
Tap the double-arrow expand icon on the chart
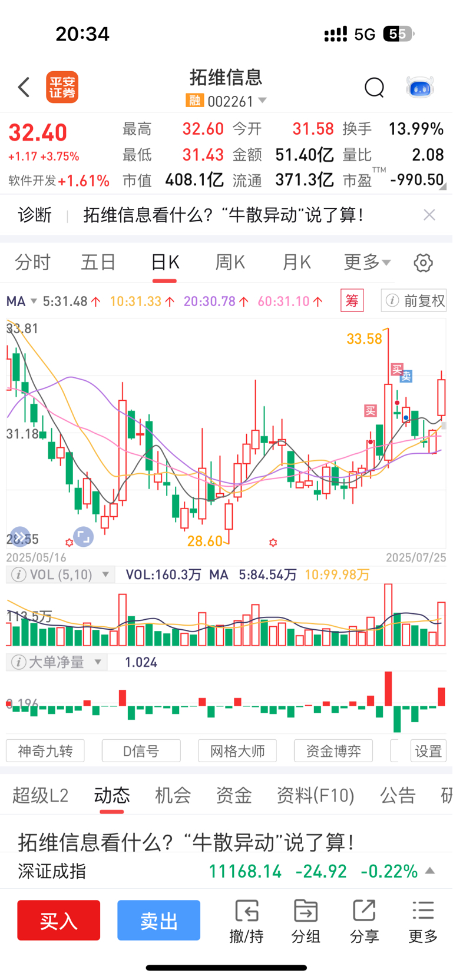pos(19,537)
